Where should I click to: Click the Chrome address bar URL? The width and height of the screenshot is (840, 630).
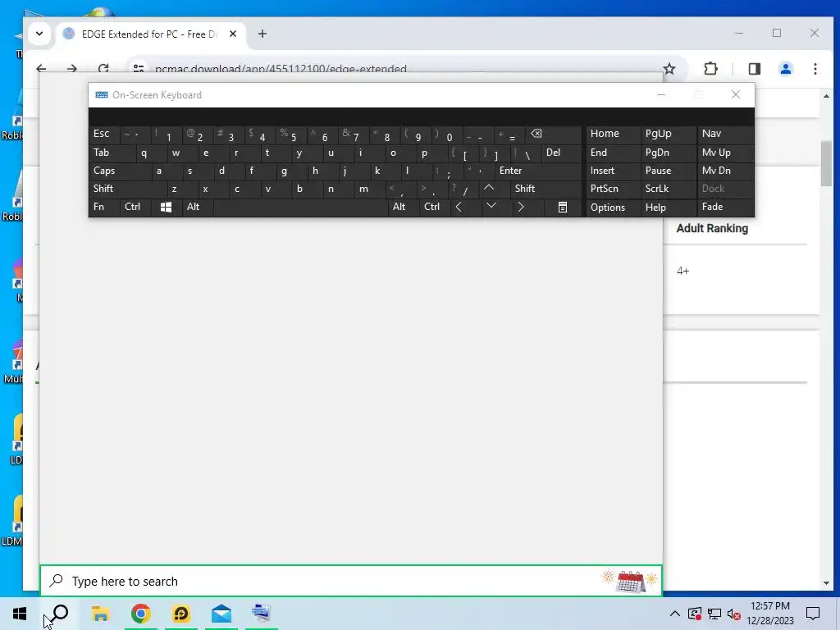point(281,69)
